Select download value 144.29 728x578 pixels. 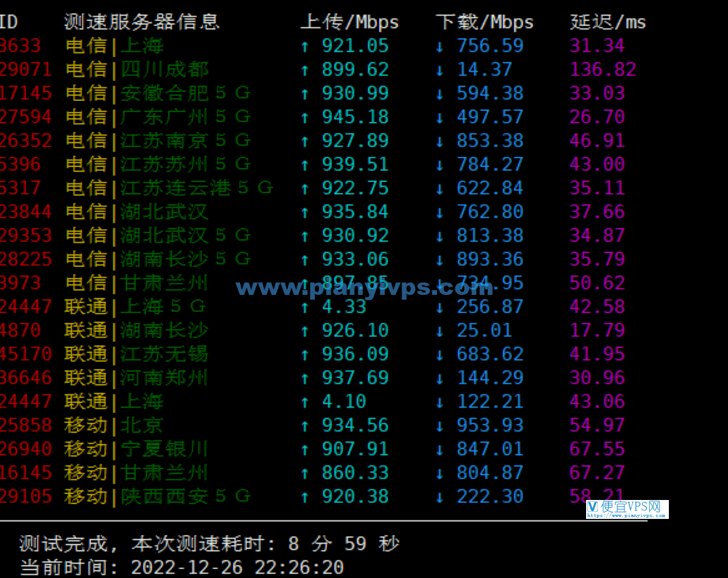pyautogui.click(x=490, y=377)
